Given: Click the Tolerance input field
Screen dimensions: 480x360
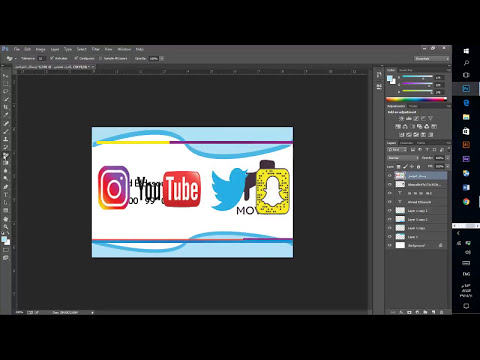Looking at the screenshot, I should (42, 58).
